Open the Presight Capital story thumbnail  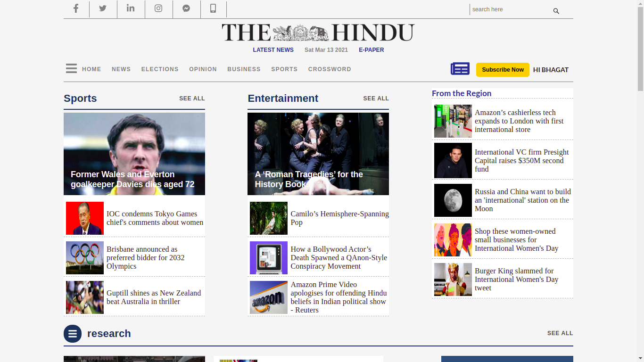click(x=453, y=161)
